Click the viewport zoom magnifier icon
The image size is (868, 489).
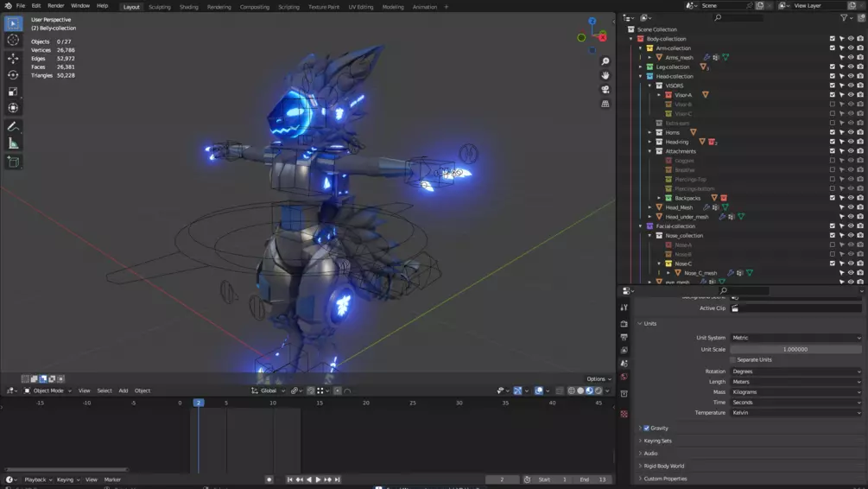pos(605,61)
